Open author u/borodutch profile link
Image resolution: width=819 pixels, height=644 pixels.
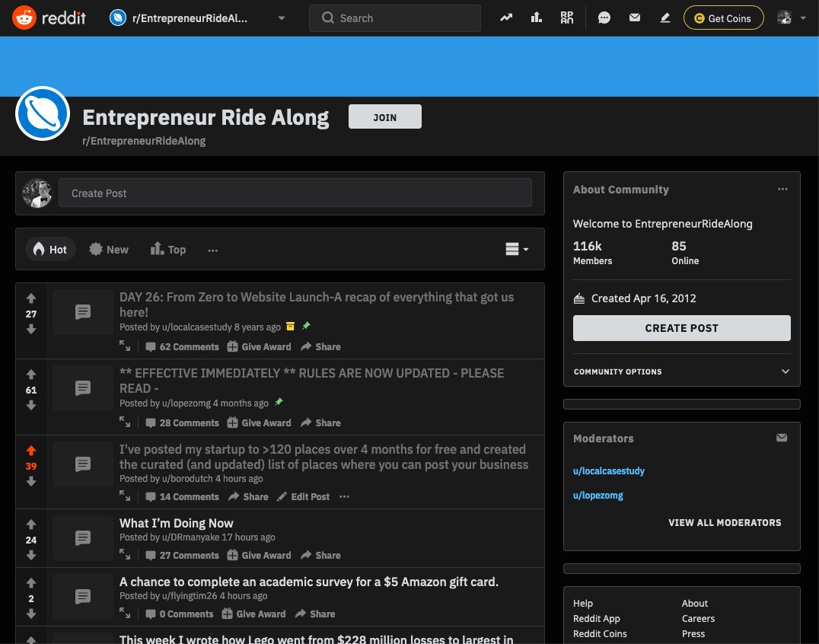(x=187, y=478)
